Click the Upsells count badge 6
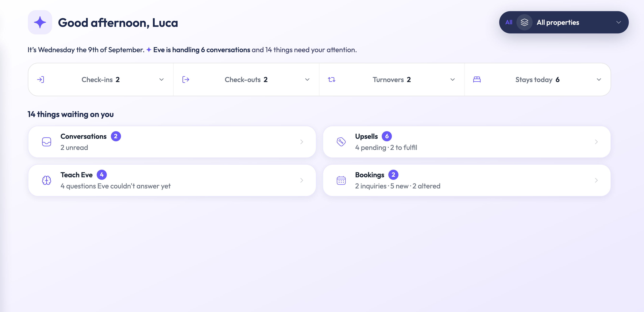Viewport: 644px width, 312px height. [x=387, y=136]
